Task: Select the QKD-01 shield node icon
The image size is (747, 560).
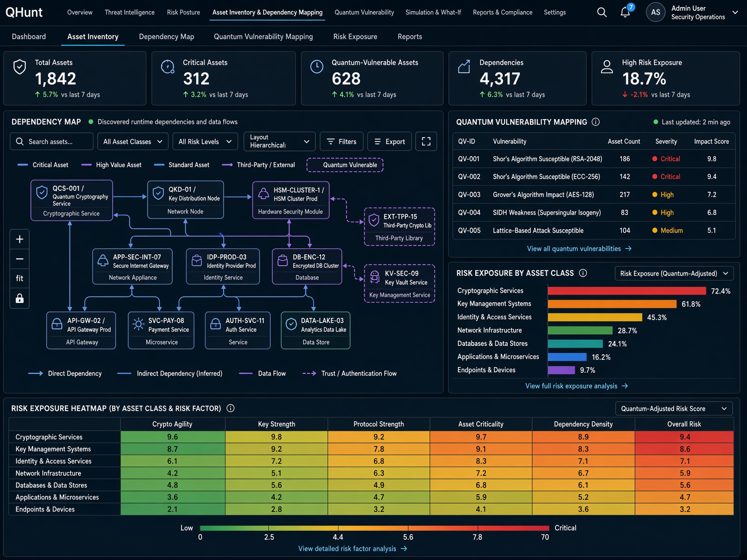Action: click(158, 192)
